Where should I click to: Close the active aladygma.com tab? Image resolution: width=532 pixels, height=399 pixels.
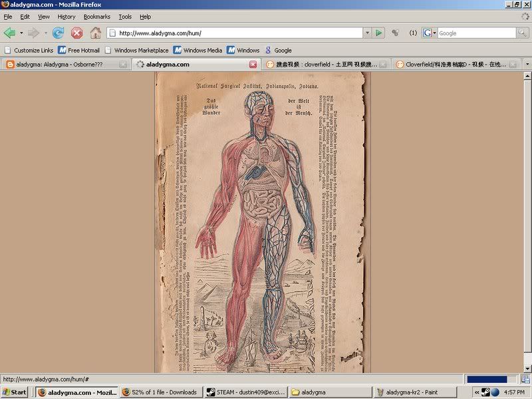[253, 65]
